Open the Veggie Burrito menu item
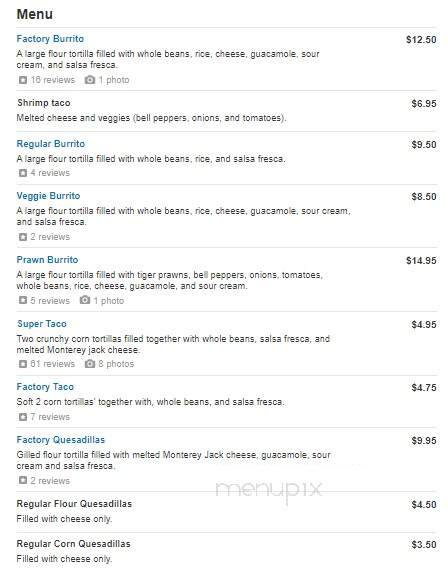 point(48,196)
